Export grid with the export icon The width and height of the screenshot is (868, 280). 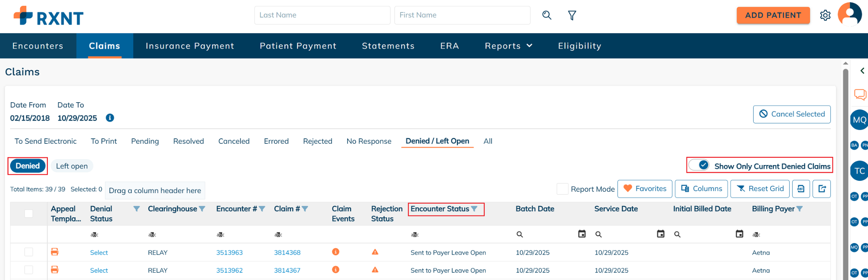coord(821,189)
